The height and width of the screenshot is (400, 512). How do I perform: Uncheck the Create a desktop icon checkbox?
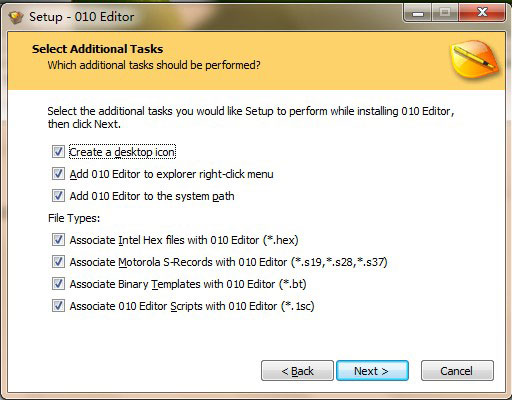coord(58,152)
